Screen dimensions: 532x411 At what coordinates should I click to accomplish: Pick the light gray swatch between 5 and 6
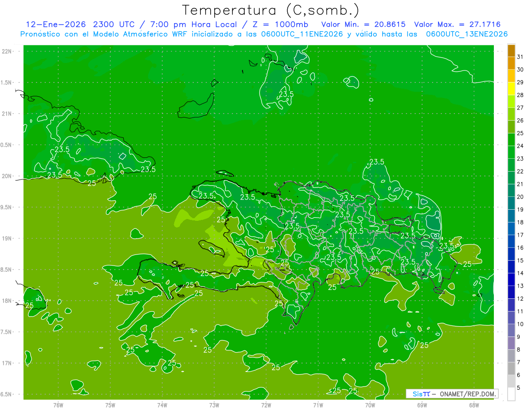(x=511, y=381)
